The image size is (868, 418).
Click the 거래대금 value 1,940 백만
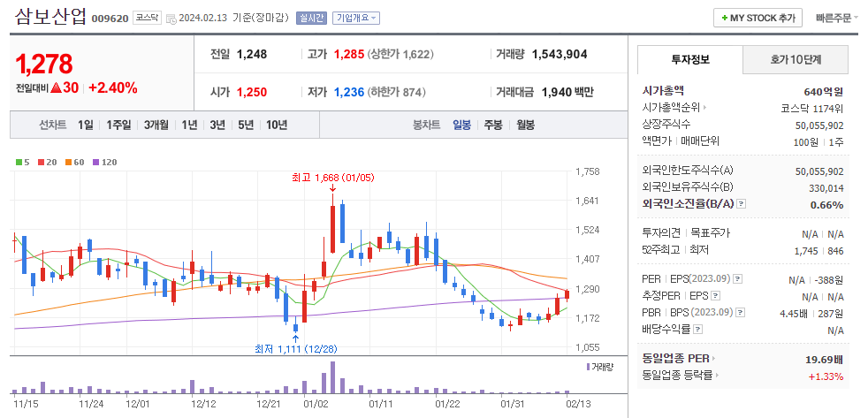pyautogui.click(x=567, y=93)
